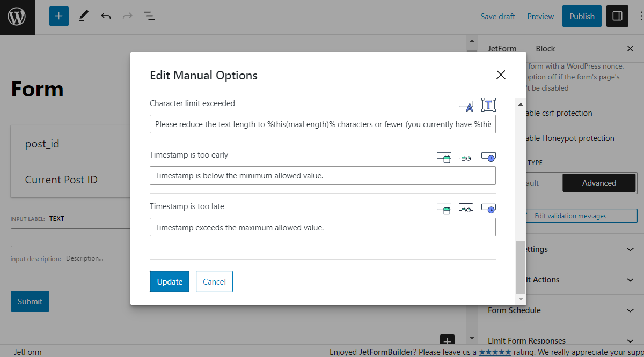Publish the form
This screenshot has width=644, height=357.
(x=582, y=16)
